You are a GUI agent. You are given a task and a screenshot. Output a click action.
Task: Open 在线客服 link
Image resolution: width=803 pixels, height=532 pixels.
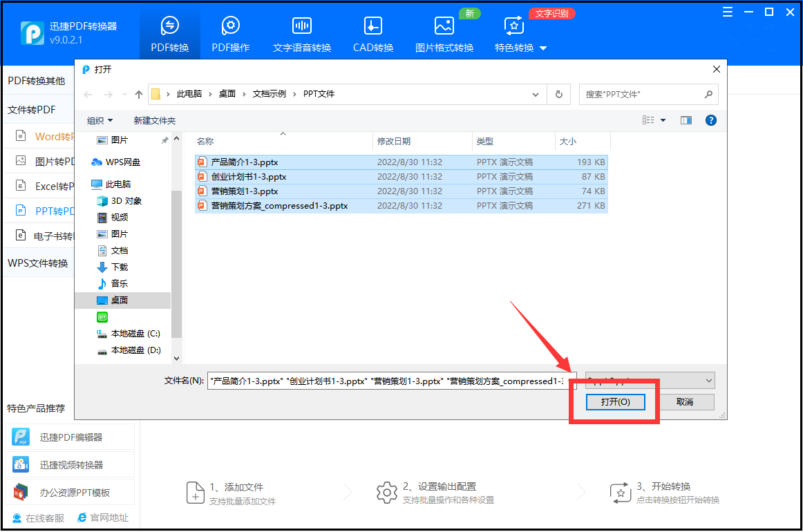click(39, 518)
